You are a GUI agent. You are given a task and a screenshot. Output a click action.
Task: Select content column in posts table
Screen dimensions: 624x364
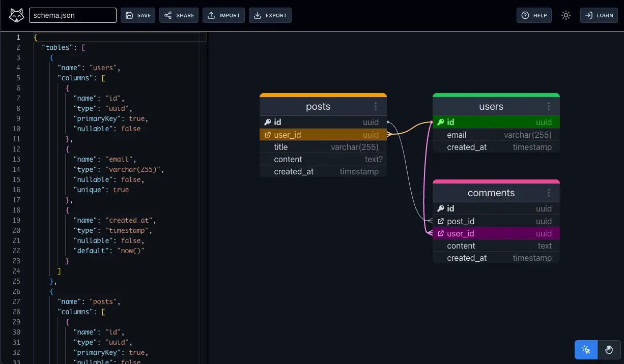323,159
